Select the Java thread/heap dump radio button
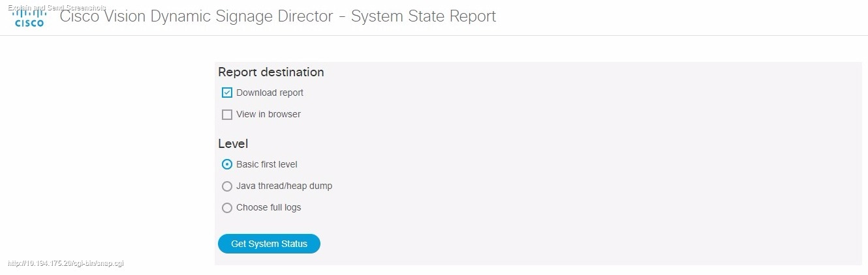Image resolution: width=868 pixels, height=275 pixels. pos(227,186)
